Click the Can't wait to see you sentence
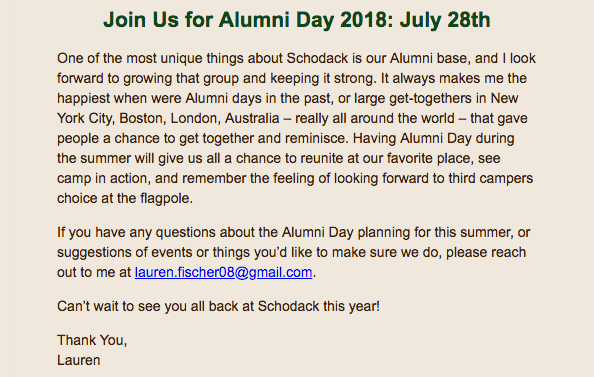This screenshot has width=594, height=377. (x=219, y=306)
